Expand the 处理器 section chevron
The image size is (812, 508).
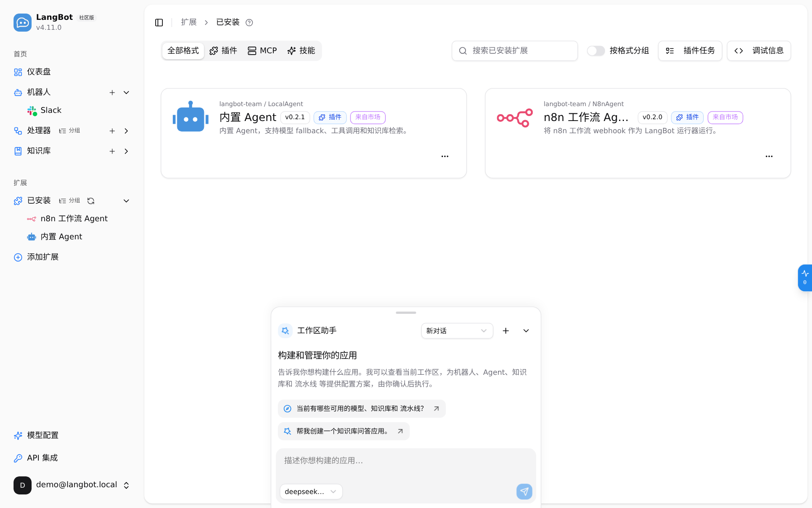tap(126, 131)
